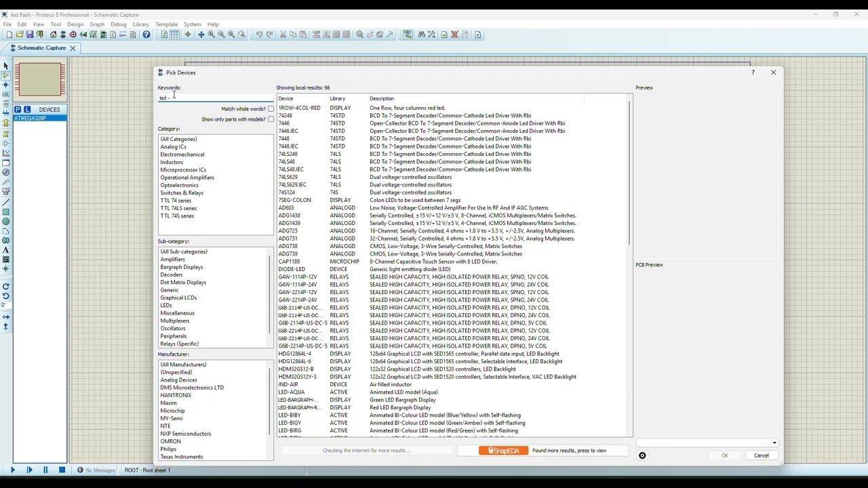Viewport: 868px width, 488px height.
Task: Open the dropdown below PCB Preview
Action: click(x=707, y=443)
